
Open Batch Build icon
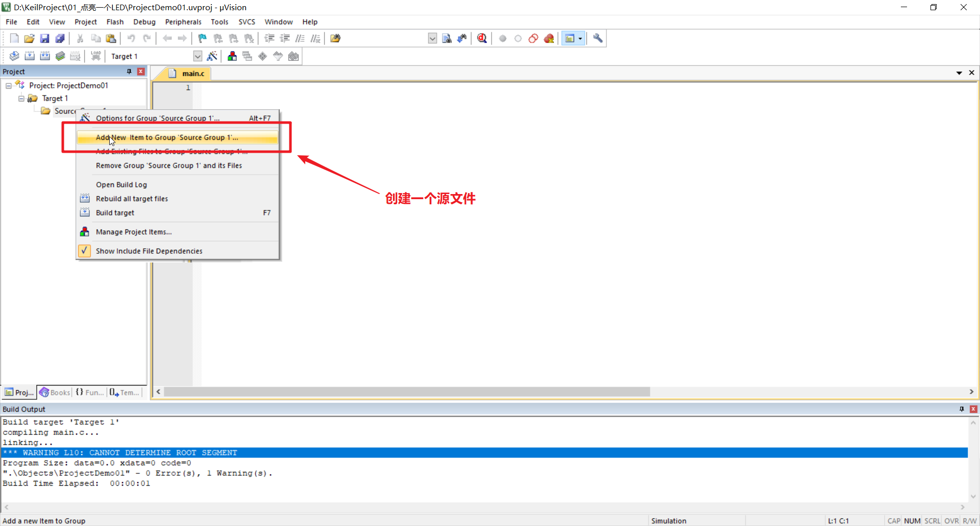click(60, 56)
